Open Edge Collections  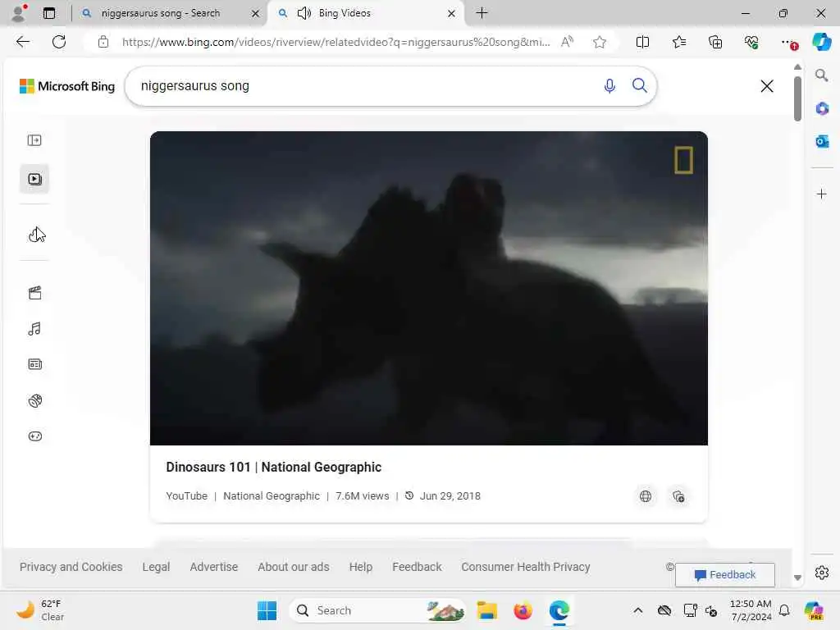coord(715,42)
